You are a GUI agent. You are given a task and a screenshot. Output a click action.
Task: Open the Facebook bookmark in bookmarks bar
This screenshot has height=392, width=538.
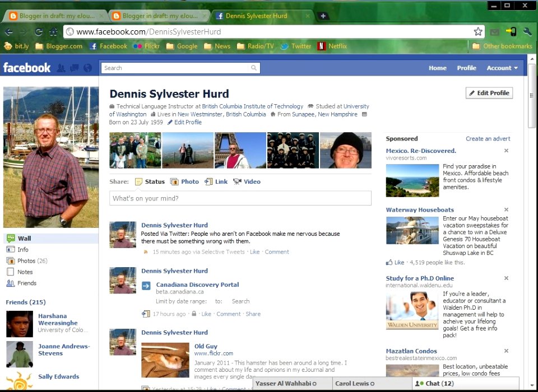tap(108, 46)
